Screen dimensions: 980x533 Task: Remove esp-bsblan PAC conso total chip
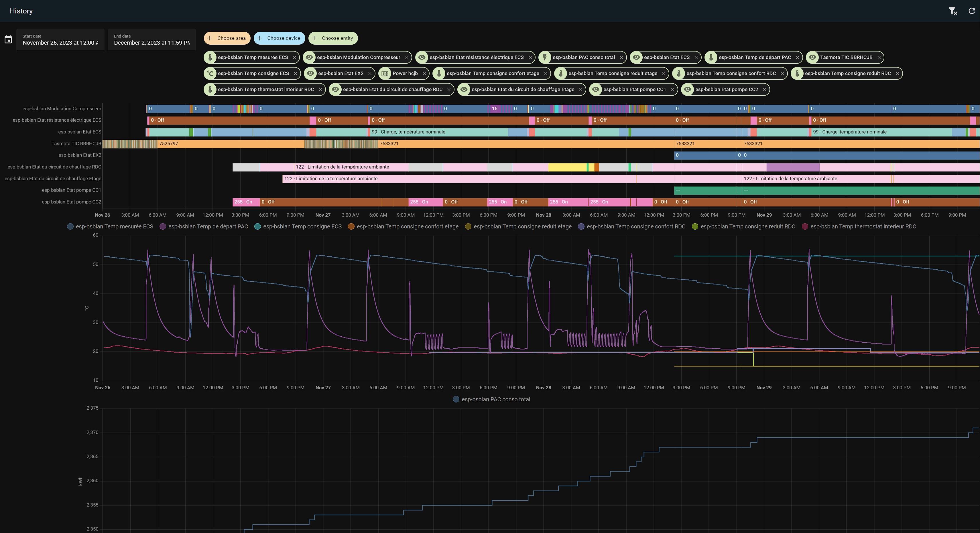(621, 58)
